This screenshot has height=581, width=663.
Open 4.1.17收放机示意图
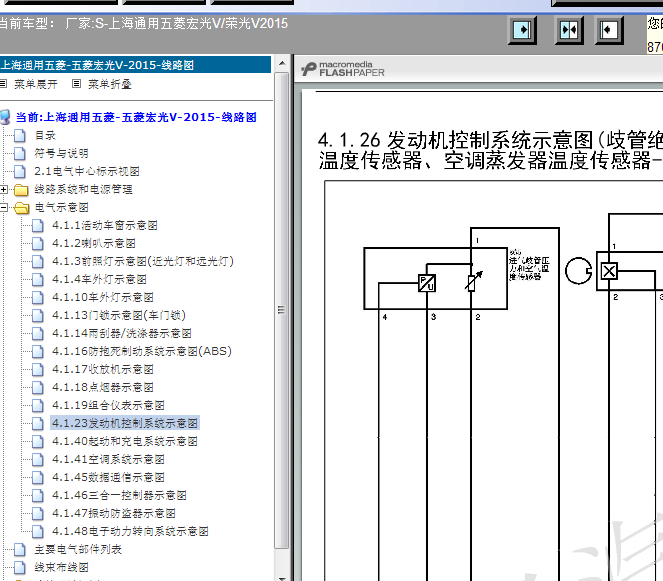click(102, 369)
